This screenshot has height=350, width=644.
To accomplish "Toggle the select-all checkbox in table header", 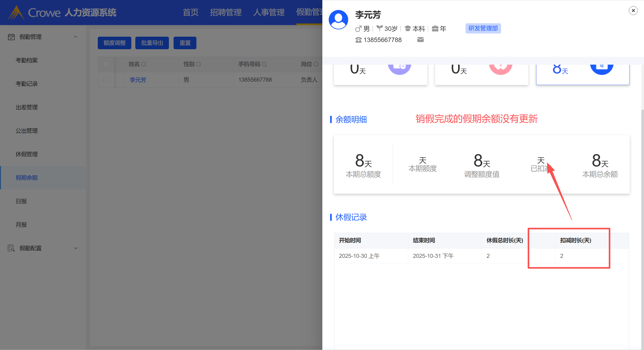I will (x=106, y=64).
